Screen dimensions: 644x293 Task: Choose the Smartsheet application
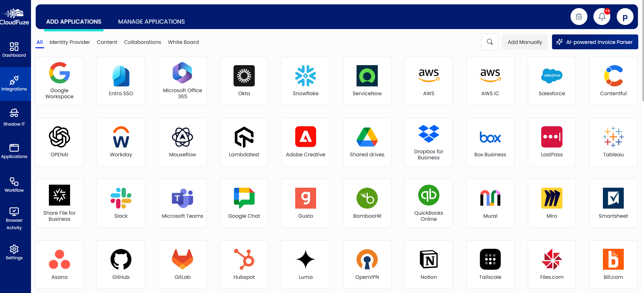tap(613, 203)
